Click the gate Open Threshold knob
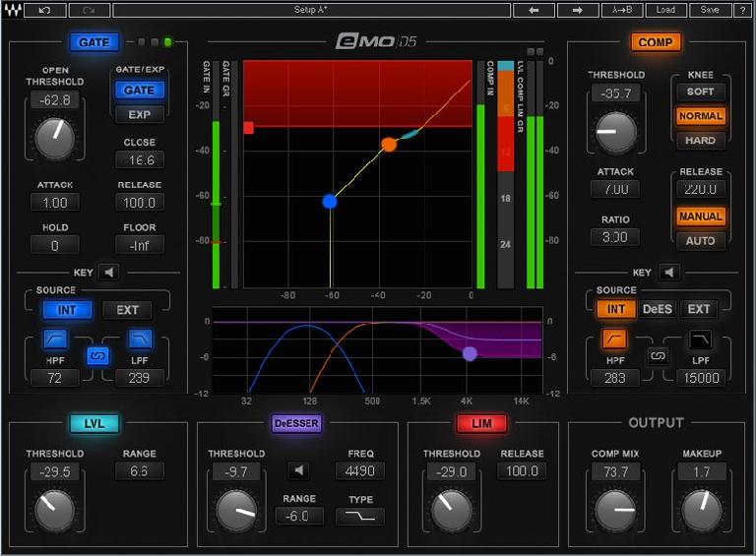The height and width of the screenshot is (556, 756). [55, 139]
